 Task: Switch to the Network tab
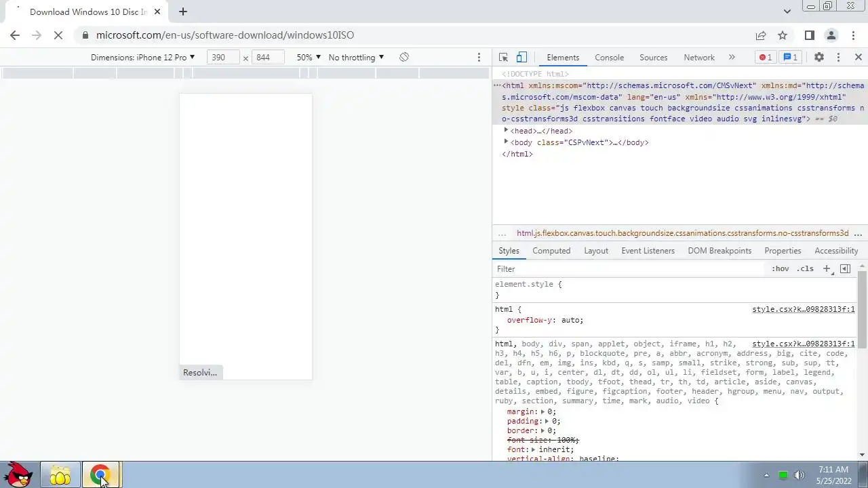[699, 58]
